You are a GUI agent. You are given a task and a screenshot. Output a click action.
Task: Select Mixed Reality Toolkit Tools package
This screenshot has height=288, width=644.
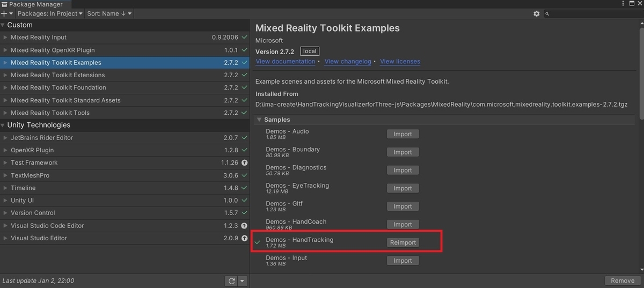coord(125,113)
